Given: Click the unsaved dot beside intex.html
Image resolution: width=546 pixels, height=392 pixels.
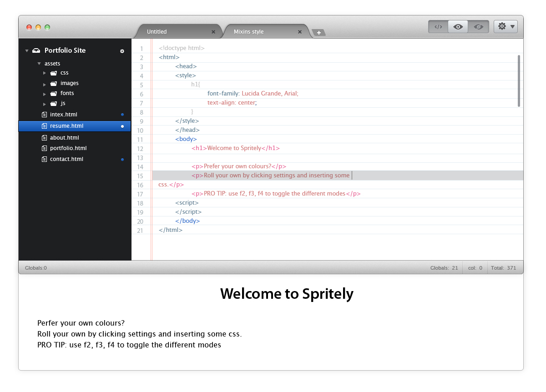Looking at the screenshot, I should [122, 115].
